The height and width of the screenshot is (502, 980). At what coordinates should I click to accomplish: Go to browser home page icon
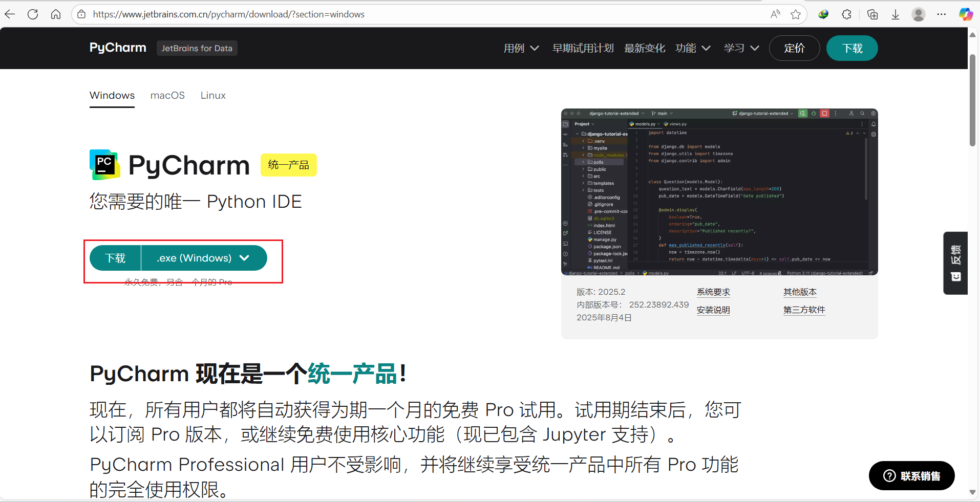pos(56,14)
